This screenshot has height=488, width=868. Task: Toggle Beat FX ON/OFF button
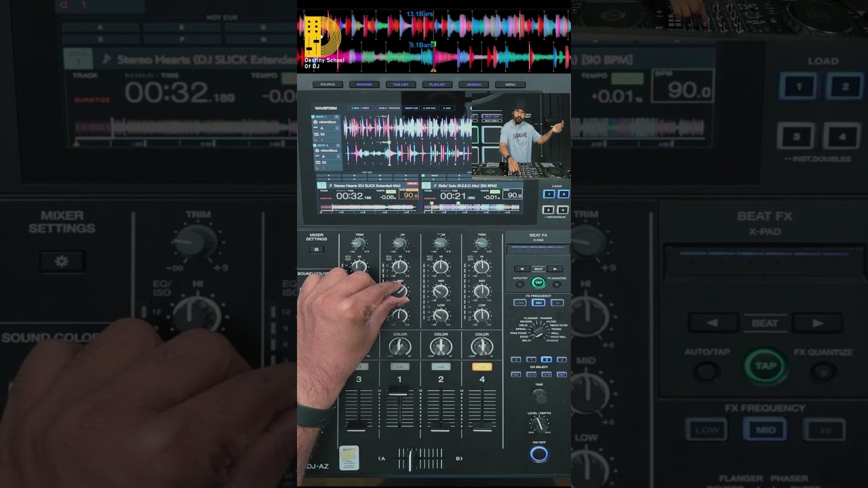tap(539, 453)
